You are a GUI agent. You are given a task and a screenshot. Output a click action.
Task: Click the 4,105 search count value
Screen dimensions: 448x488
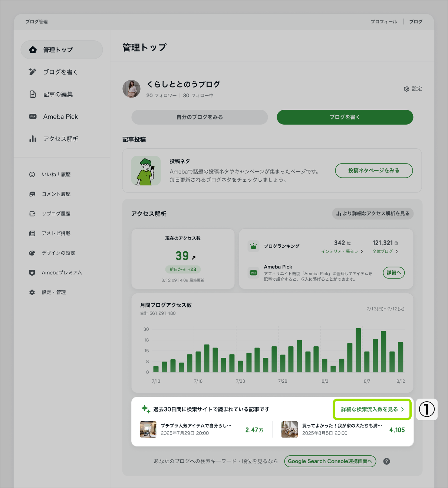397,430
